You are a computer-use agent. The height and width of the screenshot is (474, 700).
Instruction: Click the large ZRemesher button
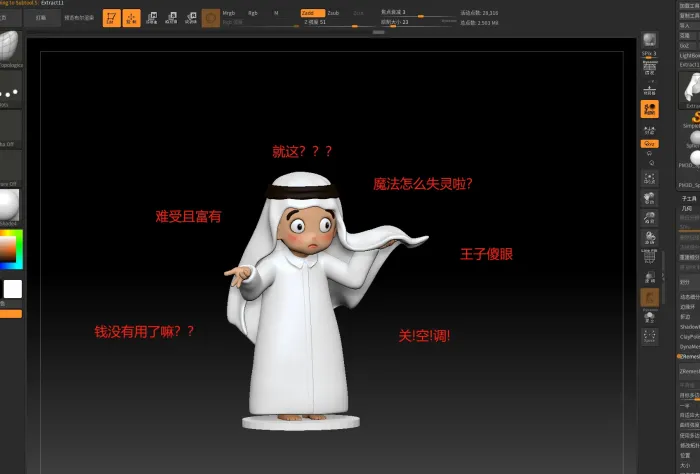tap(689, 371)
